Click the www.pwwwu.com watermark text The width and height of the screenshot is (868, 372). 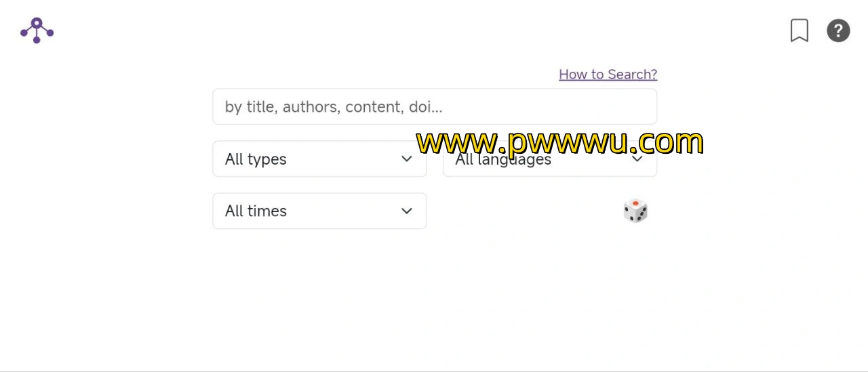pos(559,142)
